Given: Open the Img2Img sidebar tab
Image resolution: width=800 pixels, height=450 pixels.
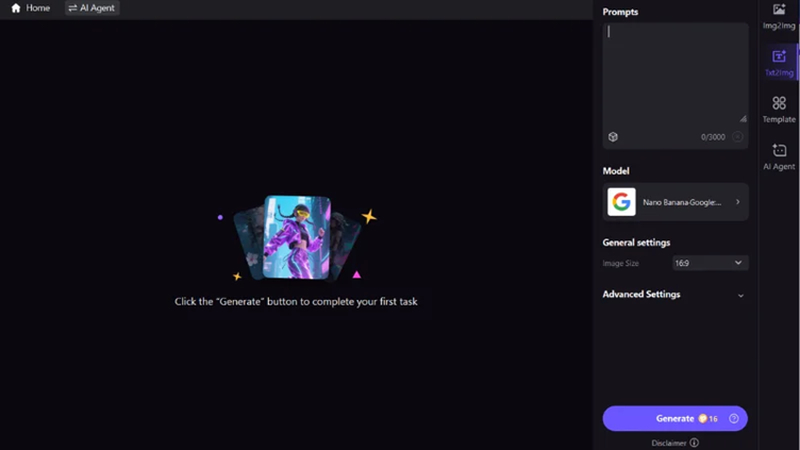Looking at the screenshot, I should pos(779,16).
